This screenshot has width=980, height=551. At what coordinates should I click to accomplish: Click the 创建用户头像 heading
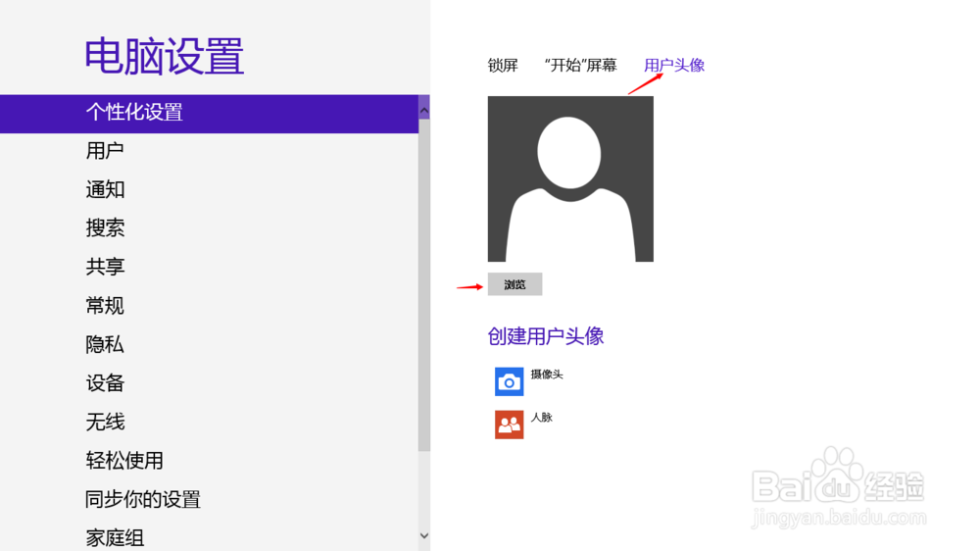tap(546, 336)
